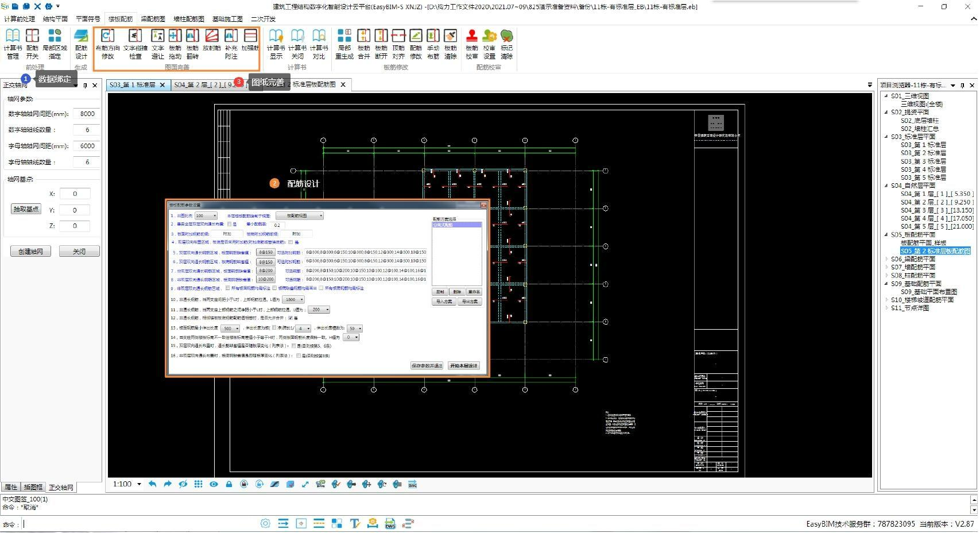The image size is (980, 533).
Task: Switch to the 梁配筋图 ribbon tab
Action: pos(153,19)
